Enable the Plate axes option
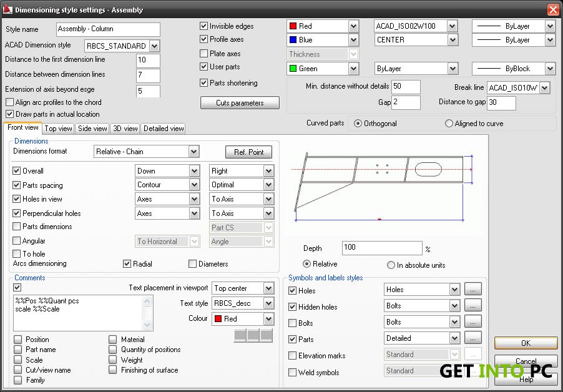The width and height of the screenshot is (563, 392). point(204,54)
